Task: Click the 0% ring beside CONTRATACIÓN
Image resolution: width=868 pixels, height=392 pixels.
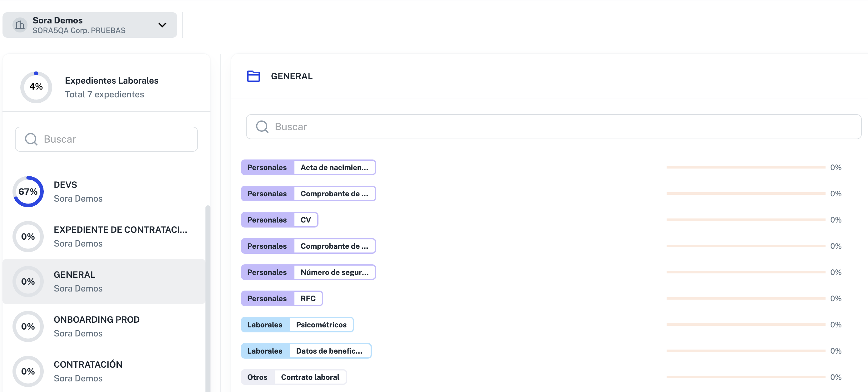Action: (28, 371)
